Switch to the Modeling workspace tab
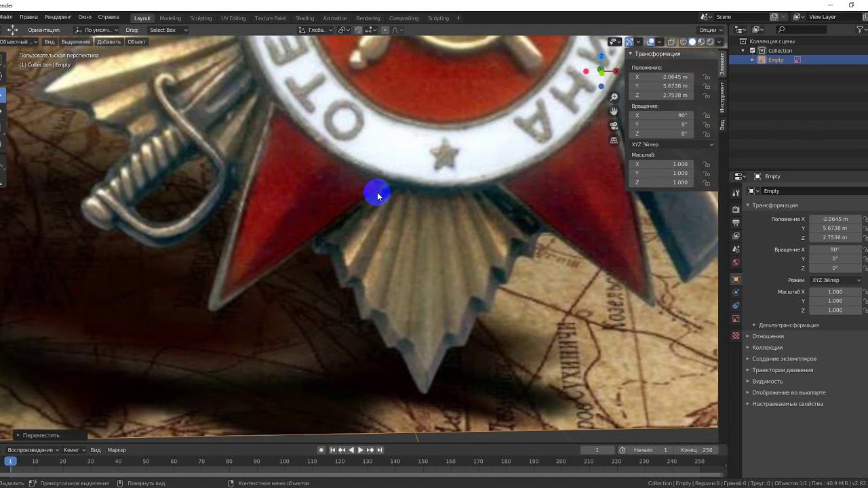Screen dimensions: 868x488 (x=170, y=18)
